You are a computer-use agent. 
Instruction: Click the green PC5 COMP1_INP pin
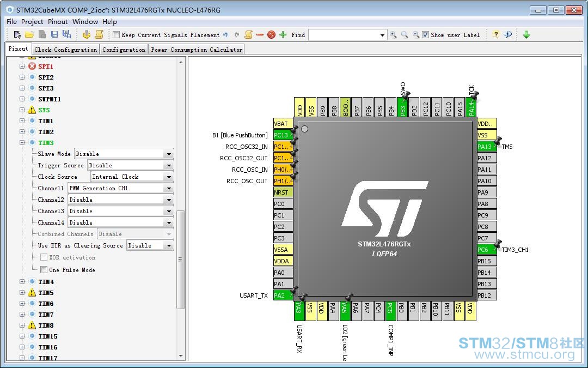pos(390,311)
